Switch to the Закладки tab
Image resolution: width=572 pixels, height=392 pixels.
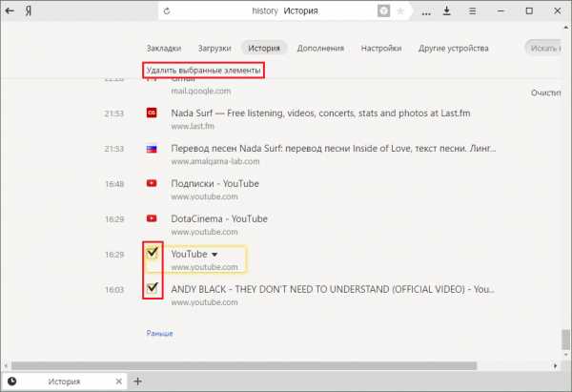pyautogui.click(x=164, y=48)
